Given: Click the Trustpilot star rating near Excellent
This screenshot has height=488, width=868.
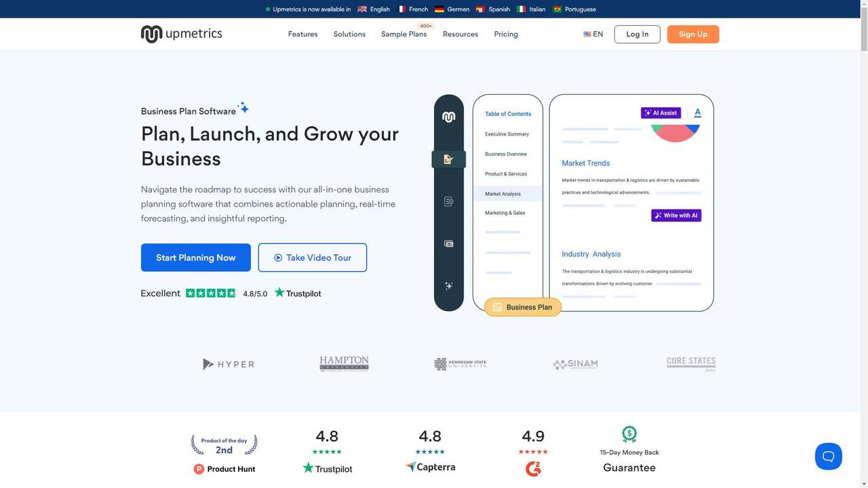Looking at the screenshot, I should click(x=211, y=293).
